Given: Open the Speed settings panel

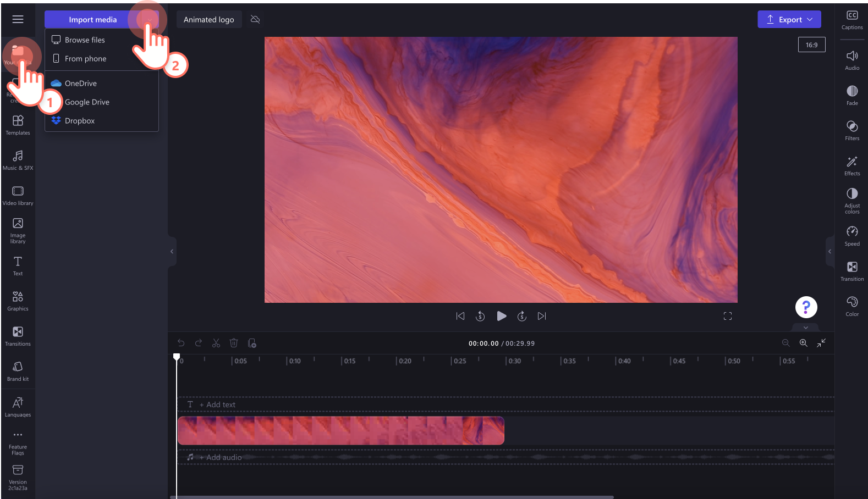Looking at the screenshot, I should tap(852, 236).
